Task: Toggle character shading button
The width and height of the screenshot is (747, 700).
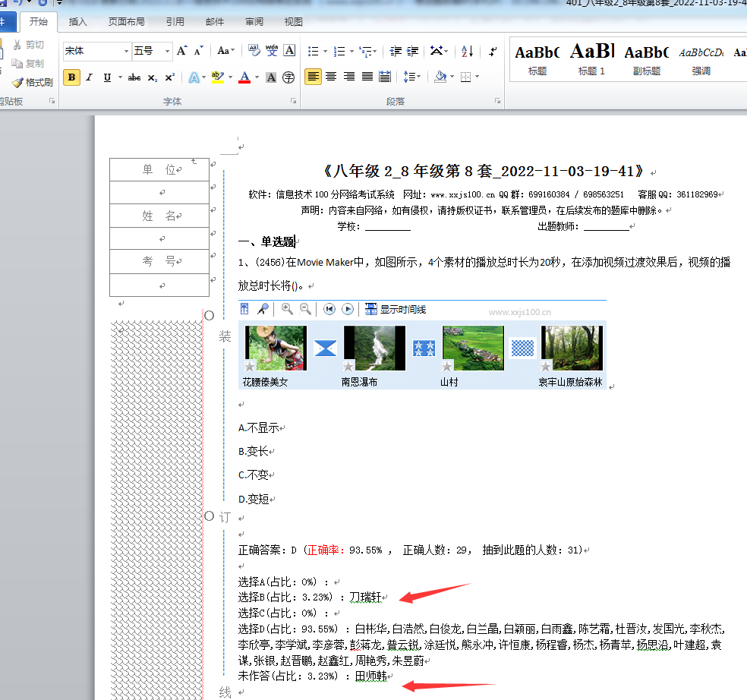Action: (271, 77)
